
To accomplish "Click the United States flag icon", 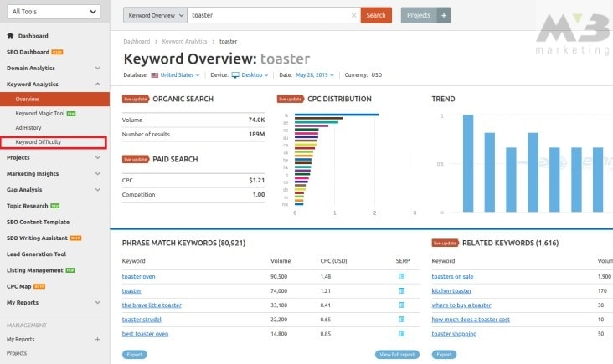I will 155,75.
